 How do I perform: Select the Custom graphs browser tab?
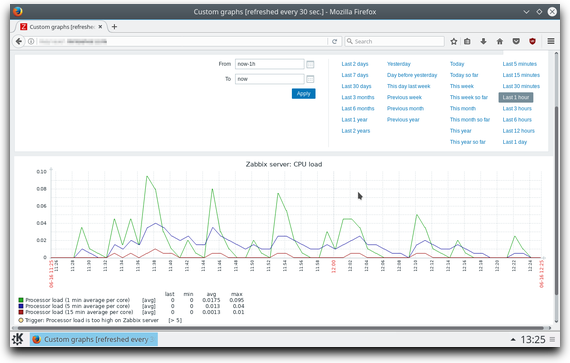click(x=61, y=27)
